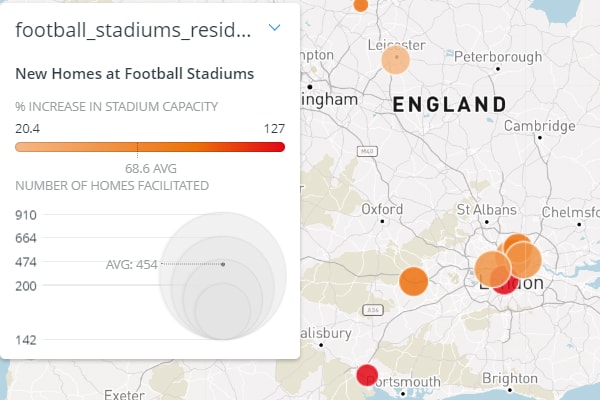Viewport: 600px width, 400px height.
Task: Click the football_stadiums_resid... layer title
Action: click(x=133, y=30)
